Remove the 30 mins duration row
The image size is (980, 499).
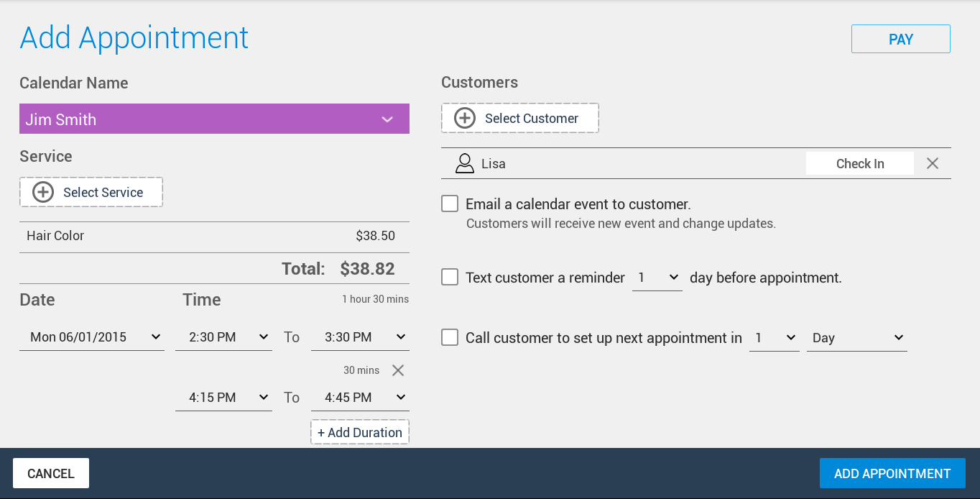[398, 370]
